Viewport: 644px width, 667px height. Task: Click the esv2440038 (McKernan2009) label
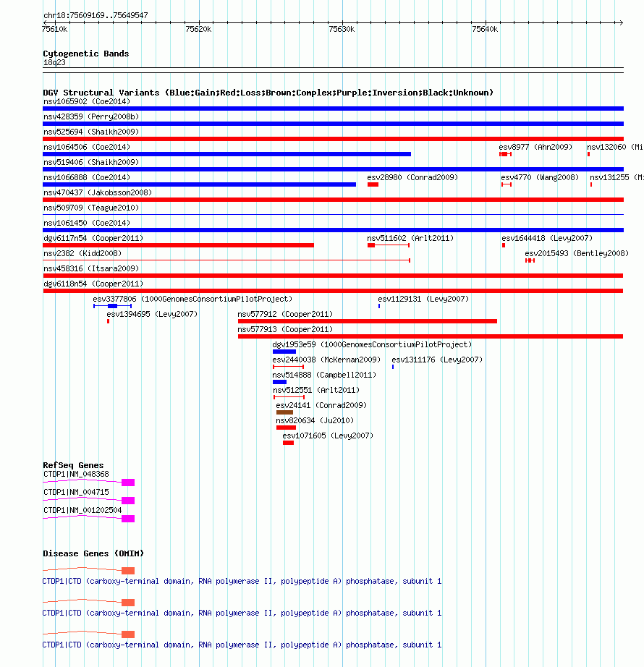tap(326, 360)
